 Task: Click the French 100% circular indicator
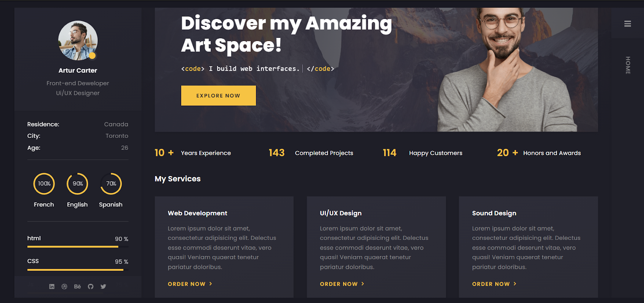pyautogui.click(x=44, y=184)
